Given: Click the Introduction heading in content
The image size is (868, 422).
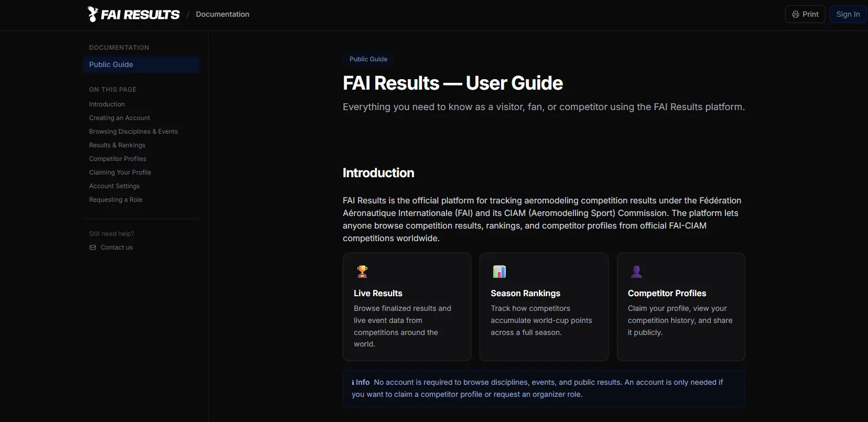Looking at the screenshot, I should 378,173.
